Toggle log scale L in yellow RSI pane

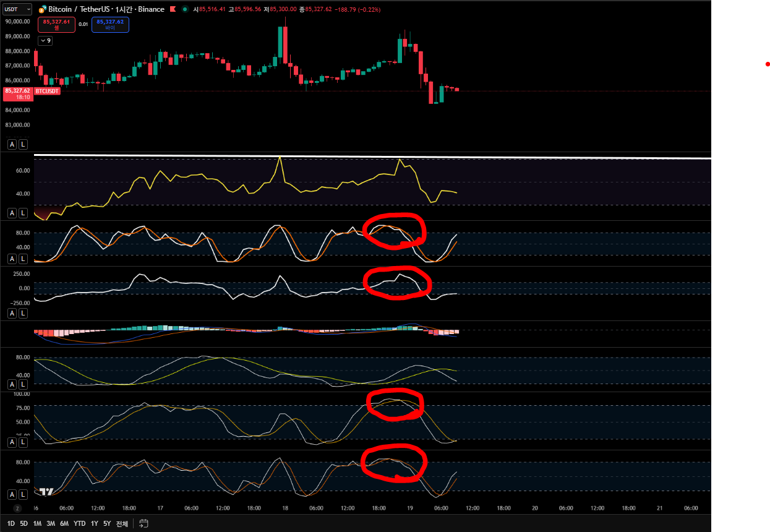(23, 213)
